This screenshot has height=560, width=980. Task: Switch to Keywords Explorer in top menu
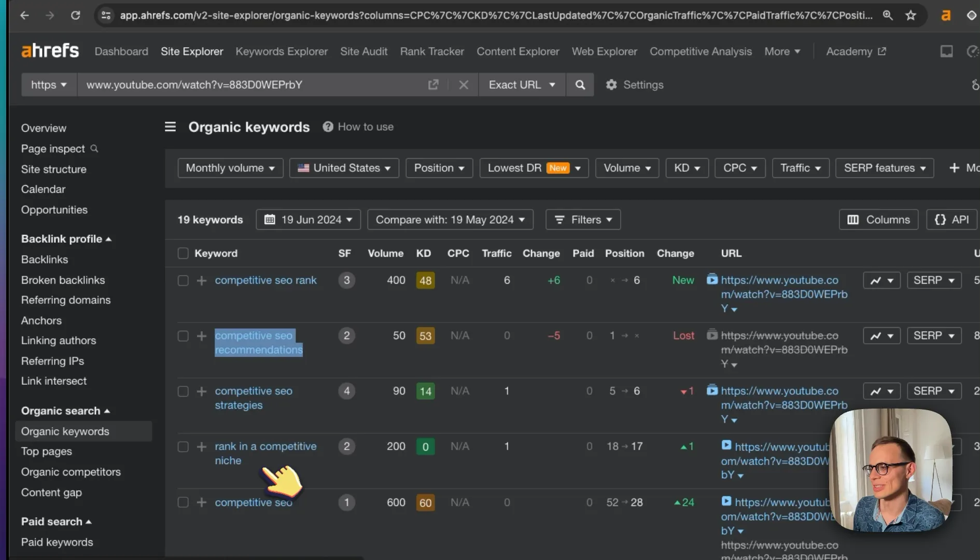tap(282, 51)
